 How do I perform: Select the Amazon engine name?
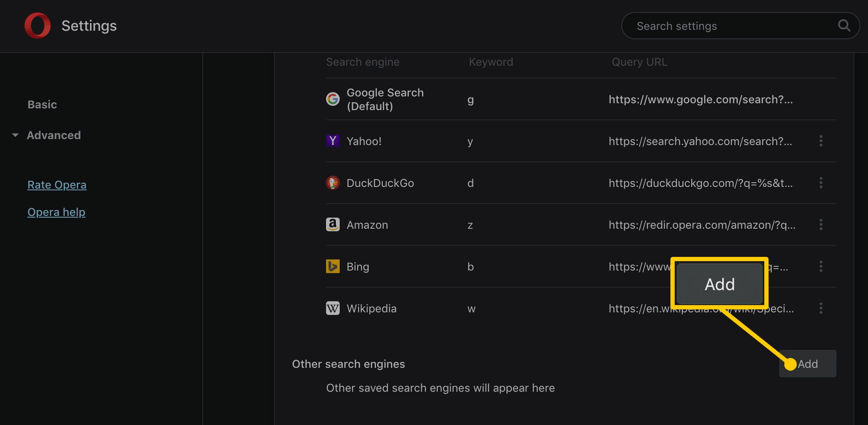[367, 225]
